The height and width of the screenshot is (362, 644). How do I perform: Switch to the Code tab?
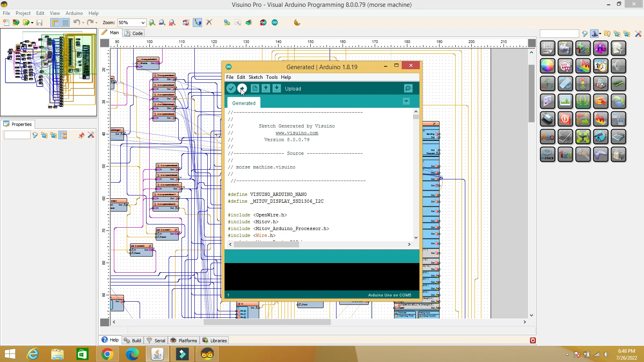coord(134,33)
